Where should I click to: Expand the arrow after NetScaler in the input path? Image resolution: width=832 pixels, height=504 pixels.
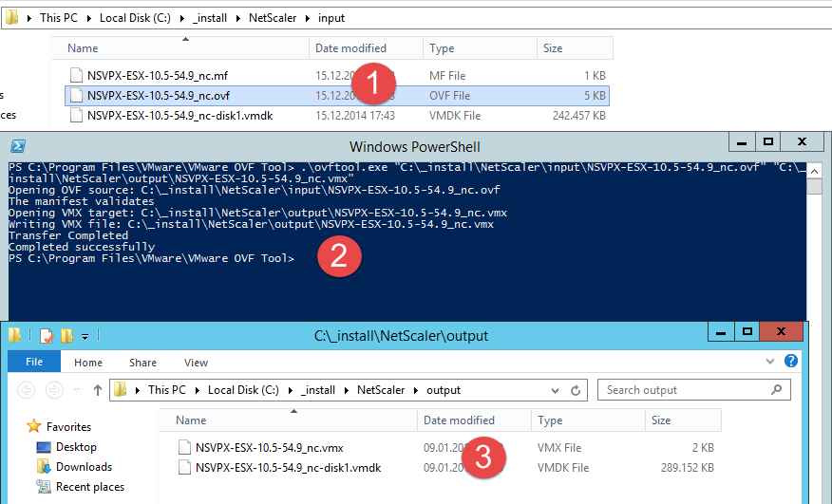click(x=308, y=18)
